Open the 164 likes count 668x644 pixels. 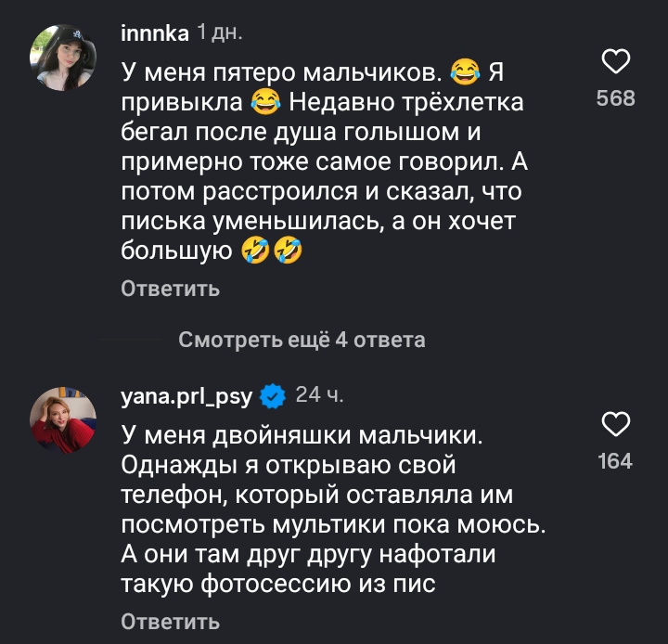pos(616,461)
